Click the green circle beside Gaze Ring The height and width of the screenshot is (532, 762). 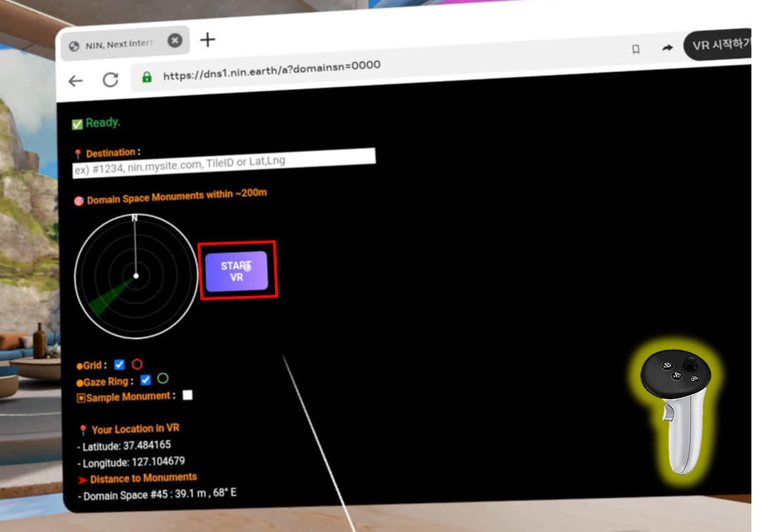pyautogui.click(x=163, y=379)
